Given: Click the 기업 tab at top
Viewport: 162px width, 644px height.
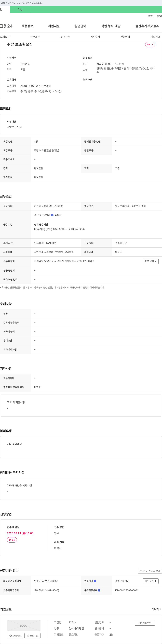Looking at the screenshot, I should [20, 9].
